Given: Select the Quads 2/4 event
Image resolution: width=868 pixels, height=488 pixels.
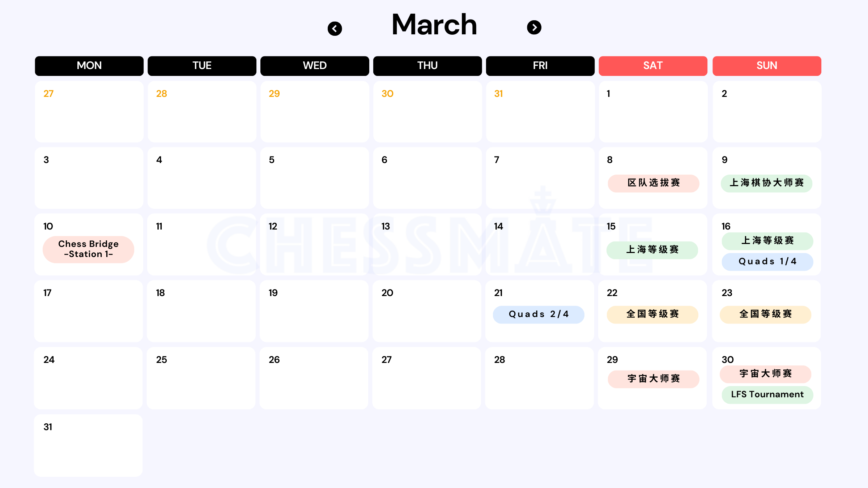Looking at the screenshot, I should pos(539,314).
